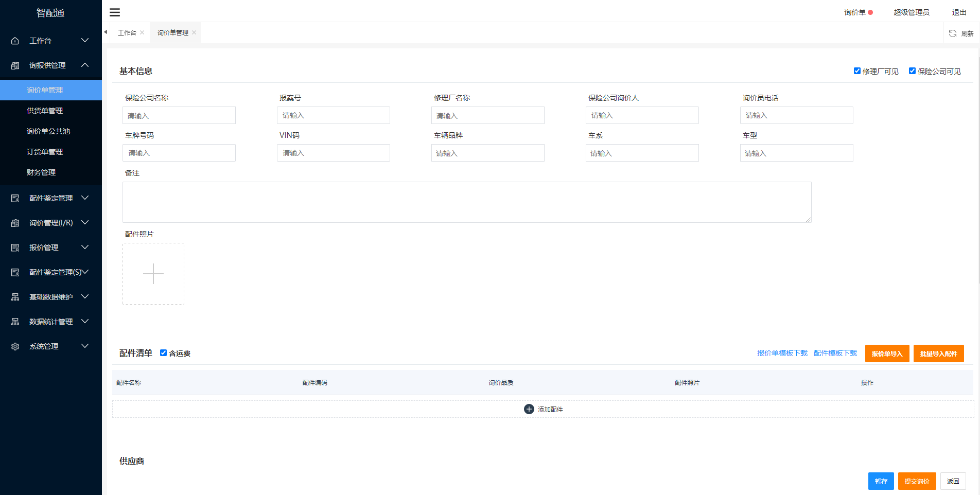The image size is (980, 495).
Task: Switch to the 工作台 tab
Action: coord(127,33)
